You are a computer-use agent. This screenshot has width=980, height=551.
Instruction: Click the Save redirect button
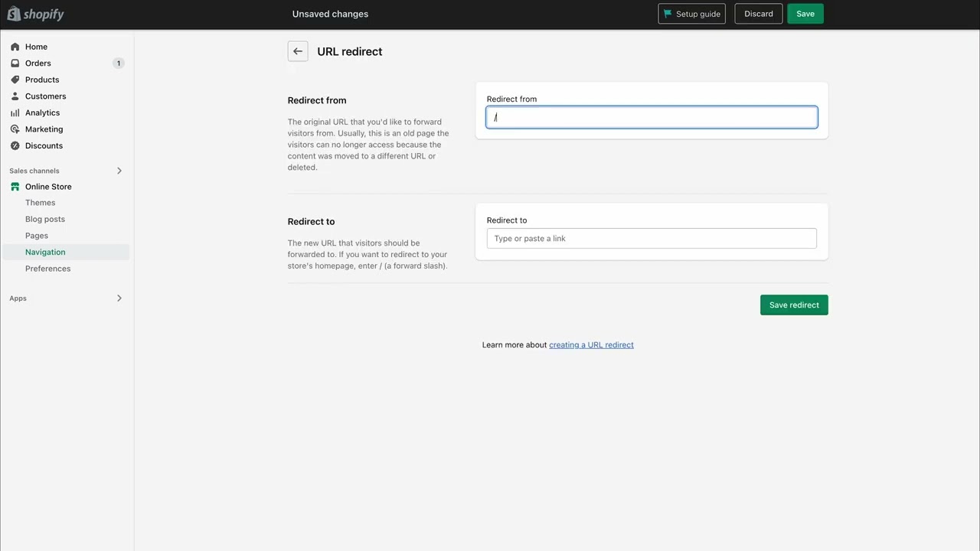[794, 305]
